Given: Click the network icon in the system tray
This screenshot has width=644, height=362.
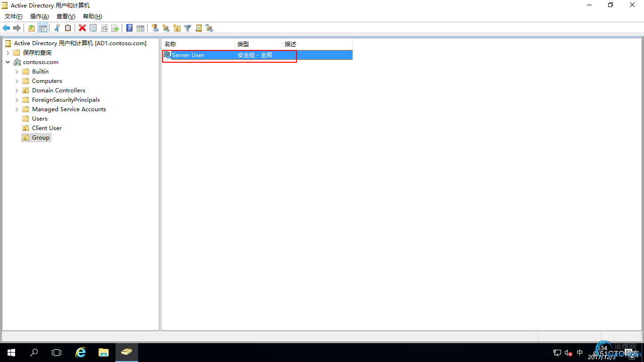Looking at the screenshot, I should click(557, 353).
